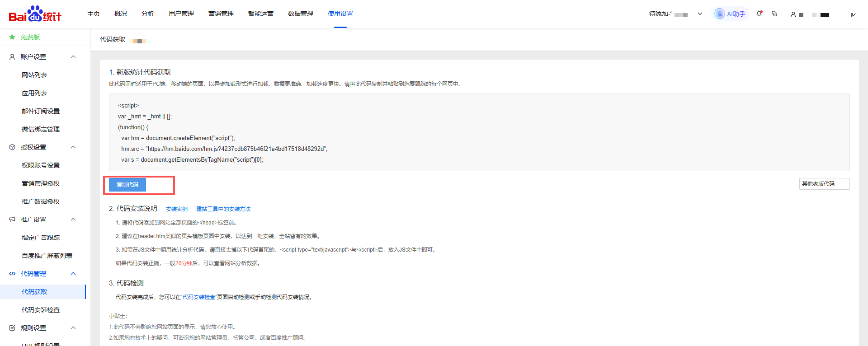Click the green star 免费版 icon
Viewport: 868px width, 346px height.
[12, 37]
